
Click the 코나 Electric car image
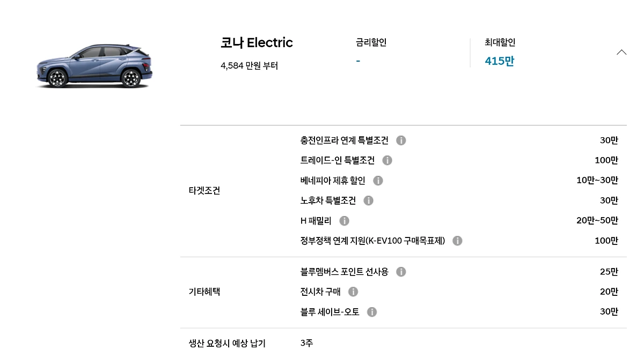coord(94,66)
